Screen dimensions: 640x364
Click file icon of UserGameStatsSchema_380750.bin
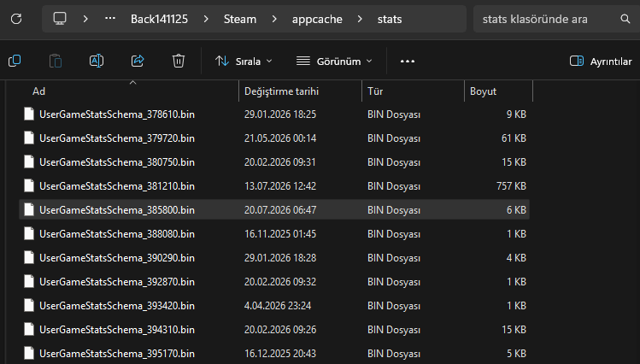point(29,161)
